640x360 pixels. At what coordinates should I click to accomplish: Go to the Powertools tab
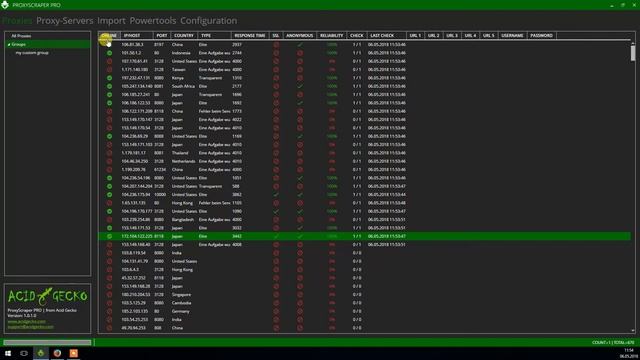point(153,20)
